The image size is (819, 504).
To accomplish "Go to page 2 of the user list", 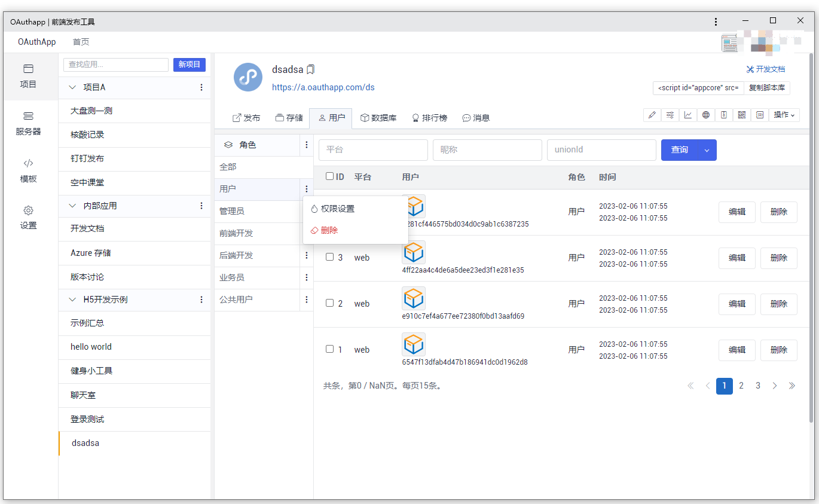I will point(741,386).
